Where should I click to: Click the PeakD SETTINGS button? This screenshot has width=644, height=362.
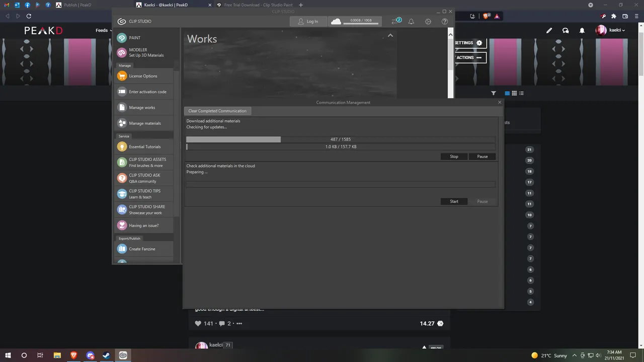[x=470, y=43]
